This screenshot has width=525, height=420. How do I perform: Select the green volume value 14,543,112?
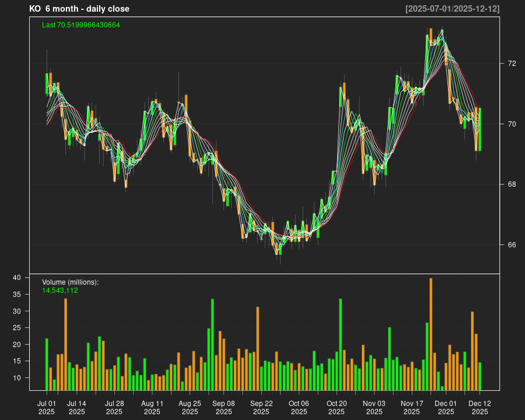tap(60, 290)
